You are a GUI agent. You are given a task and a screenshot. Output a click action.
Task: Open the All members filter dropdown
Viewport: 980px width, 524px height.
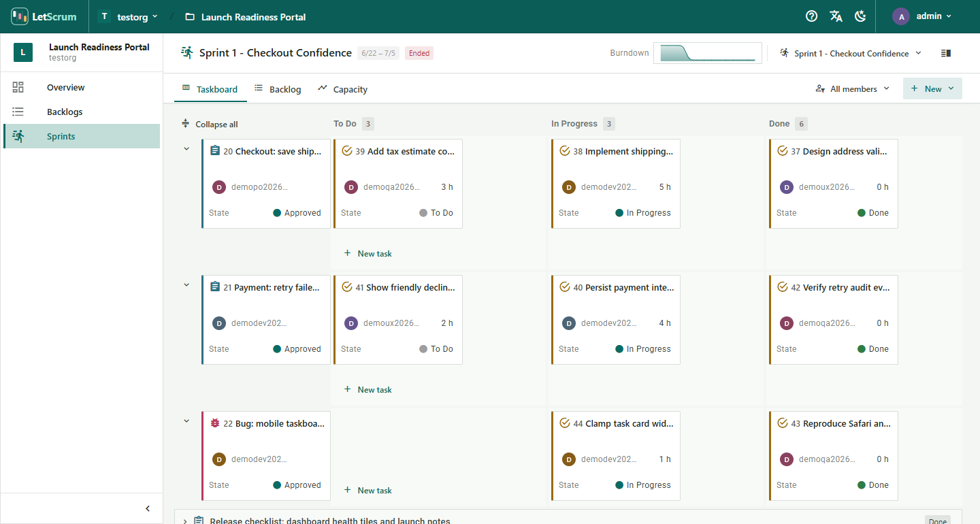853,88
